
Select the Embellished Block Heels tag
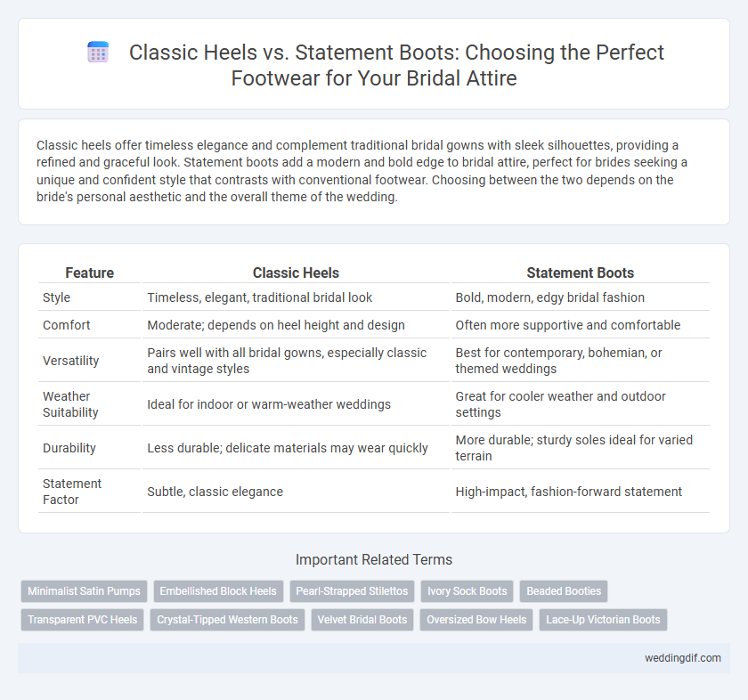(x=218, y=590)
